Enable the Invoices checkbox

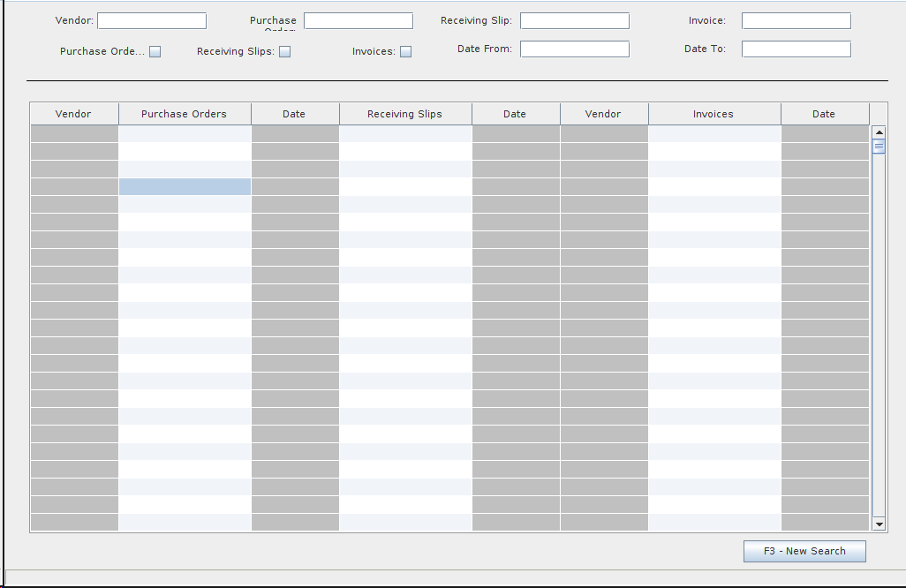coord(406,52)
